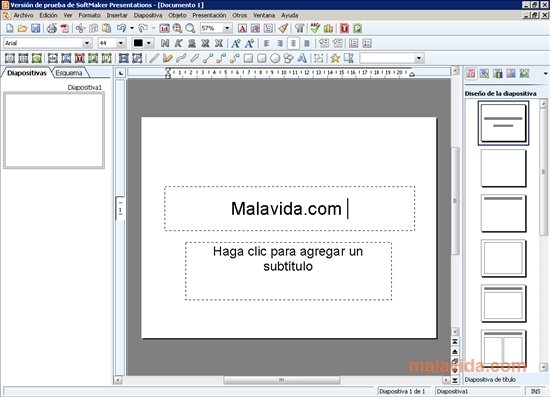Click the Save document icon
The height and width of the screenshot is (397, 550).
click(x=36, y=28)
